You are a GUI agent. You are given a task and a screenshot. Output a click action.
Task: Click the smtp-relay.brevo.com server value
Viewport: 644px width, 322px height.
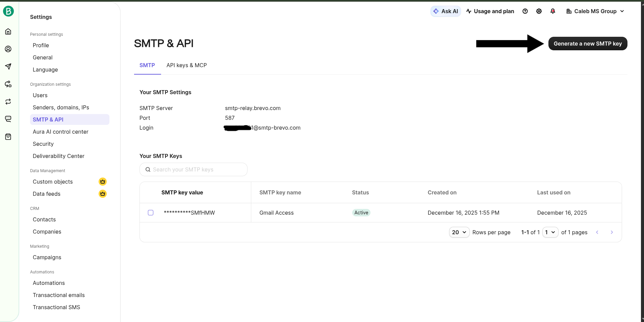point(253,108)
